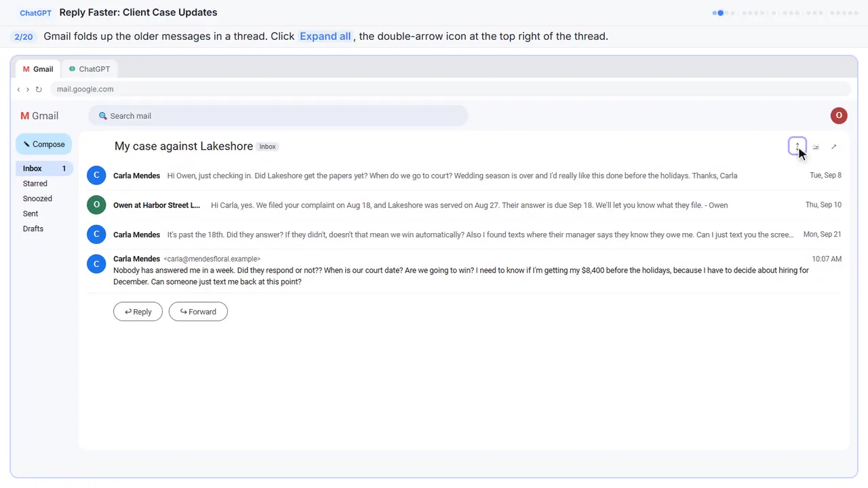
Task: Click the Reply button
Action: 138,312
